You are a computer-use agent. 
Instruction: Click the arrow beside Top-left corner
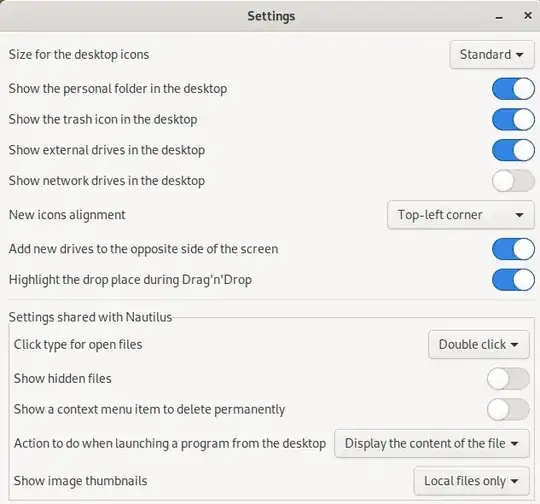[x=519, y=215]
